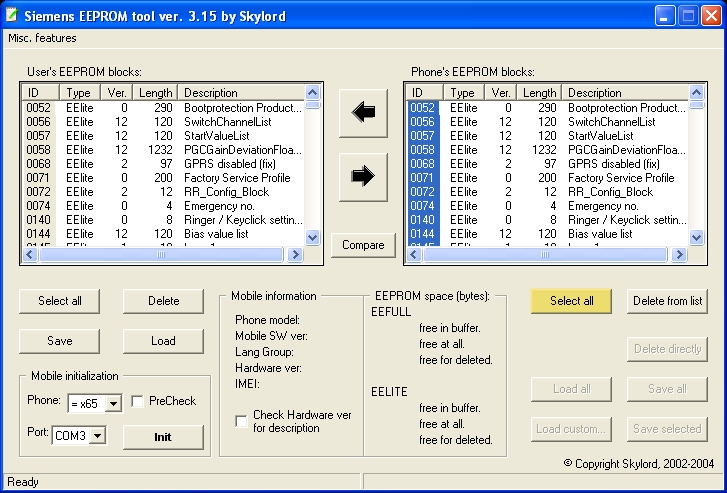The image size is (727, 493).
Task: Click the Save all button
Action: (667, 389)
